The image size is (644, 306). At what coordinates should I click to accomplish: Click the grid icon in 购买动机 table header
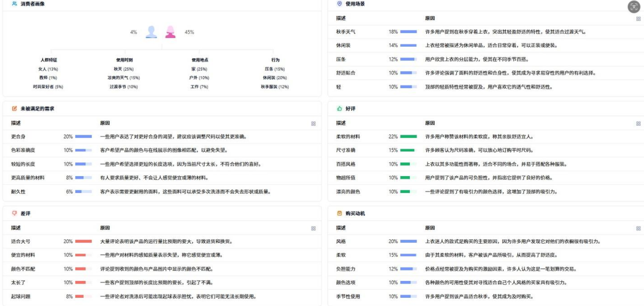tap(638, 228)
